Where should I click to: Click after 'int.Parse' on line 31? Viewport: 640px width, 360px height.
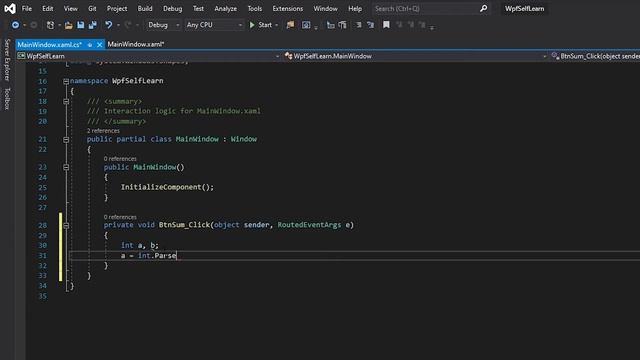177,256
